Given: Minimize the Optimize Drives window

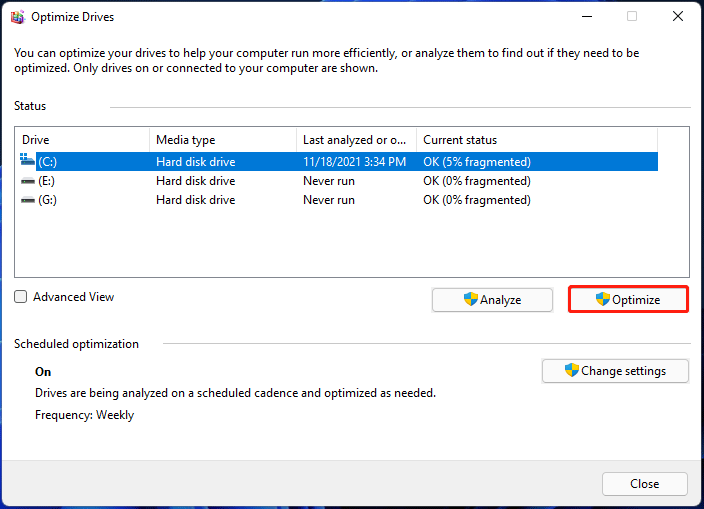Looking at the screenshot, I should coord(586,17).
